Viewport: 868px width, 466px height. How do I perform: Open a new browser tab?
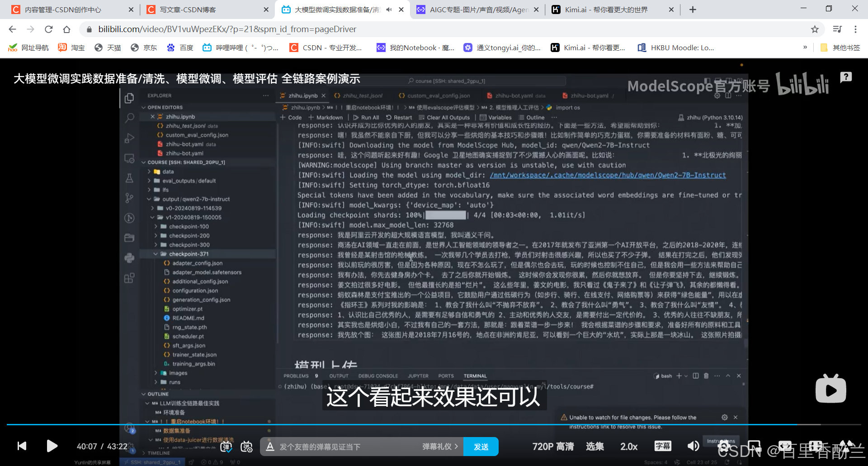693,10
